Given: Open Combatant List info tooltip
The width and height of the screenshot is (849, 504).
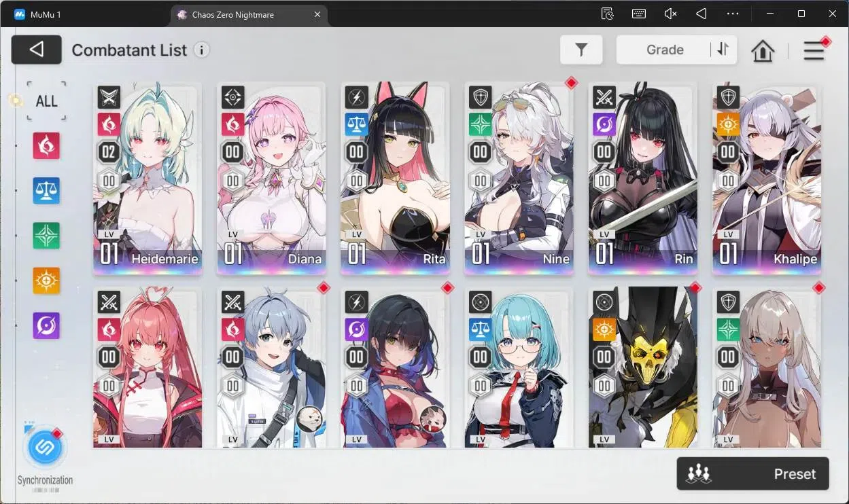Looking at the screenshot, I should pos(201,50).
